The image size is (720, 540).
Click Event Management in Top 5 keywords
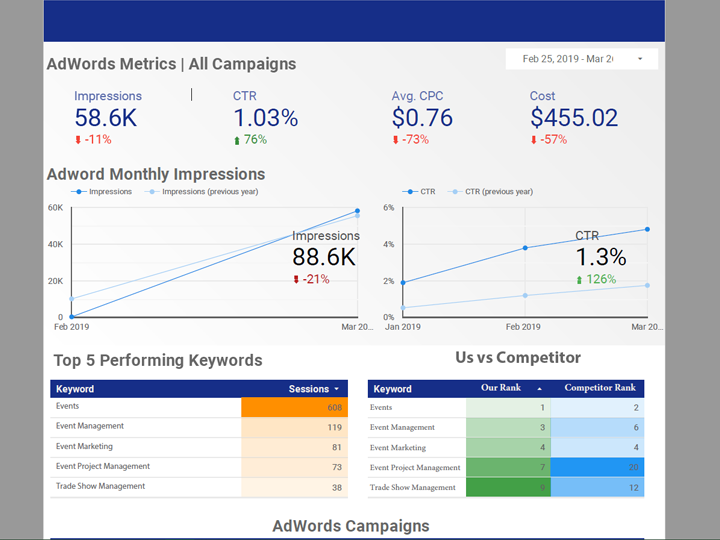coord(90,426)
